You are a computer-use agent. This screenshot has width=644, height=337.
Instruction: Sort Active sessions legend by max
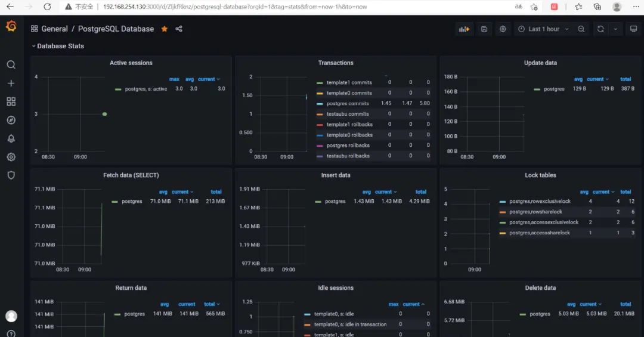(174, 79)
